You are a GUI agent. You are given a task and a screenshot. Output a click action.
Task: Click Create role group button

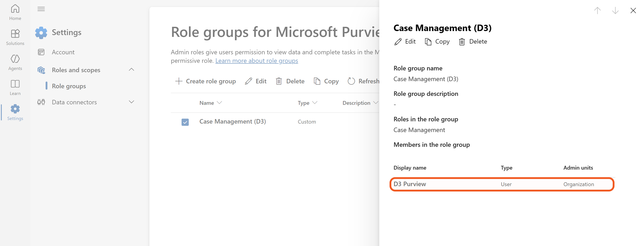click(x=205, y=81)
